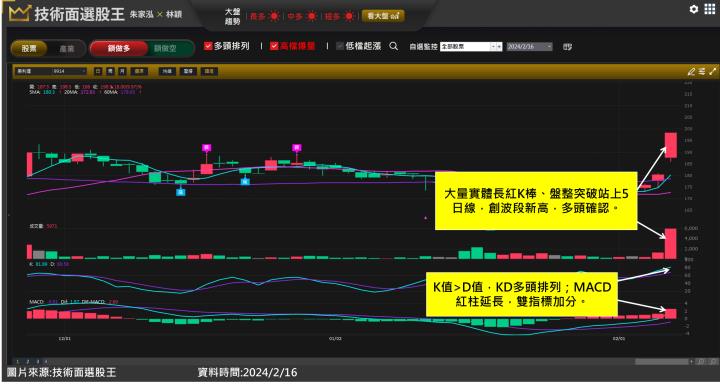Open the chart indicator list icon

[x=702, y=71]
